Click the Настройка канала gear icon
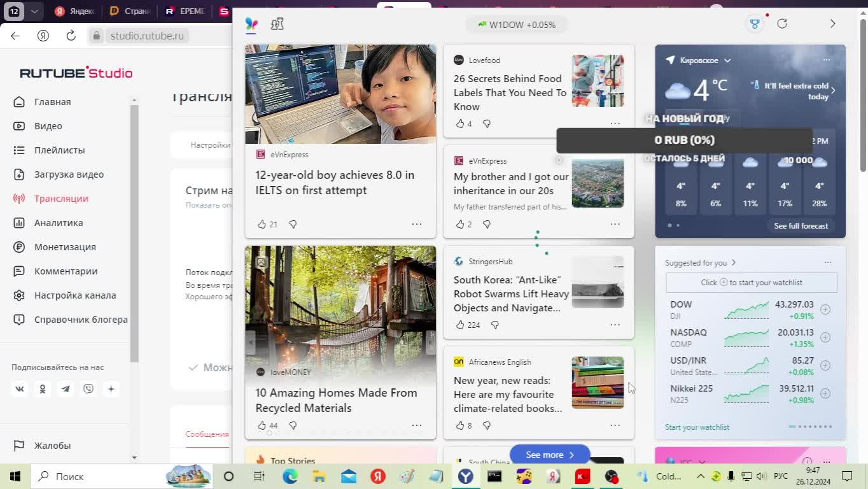The width and height of the screenshot is (868, 489). [19, 295]
